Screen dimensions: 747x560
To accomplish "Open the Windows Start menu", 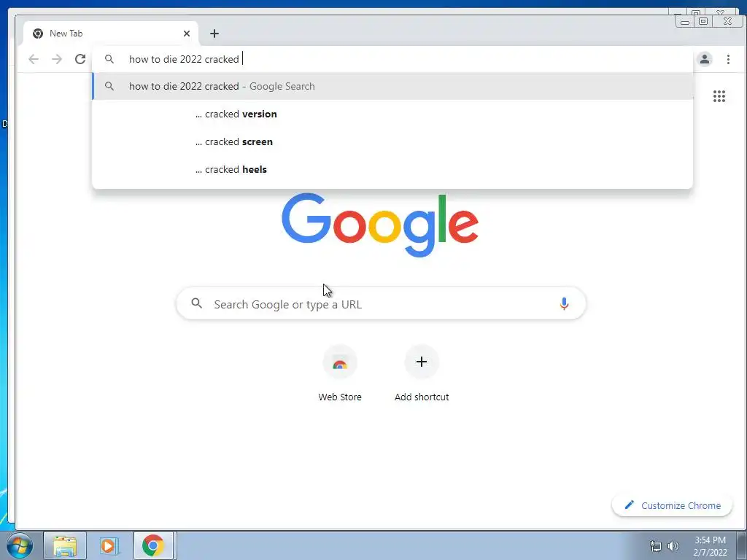I will tap(20, 545).
